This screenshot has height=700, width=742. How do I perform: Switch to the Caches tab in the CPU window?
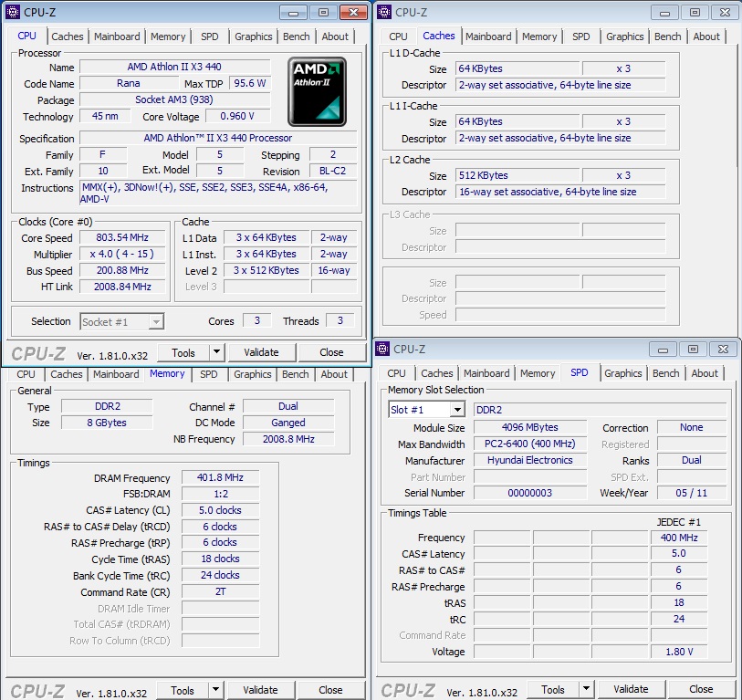68,37
